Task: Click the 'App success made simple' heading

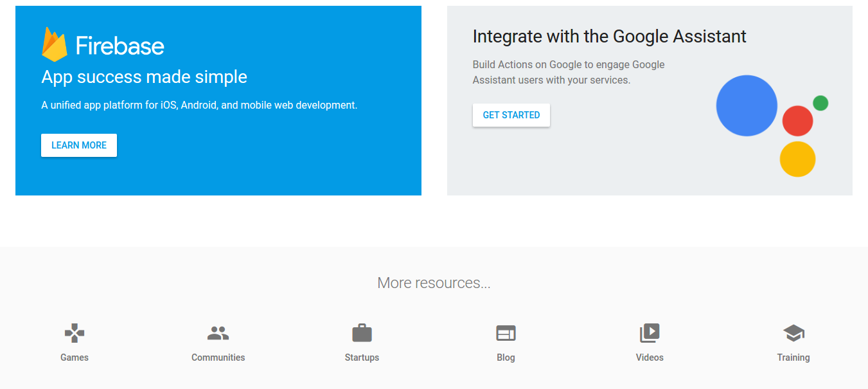Action: click(x=144, y=77)
